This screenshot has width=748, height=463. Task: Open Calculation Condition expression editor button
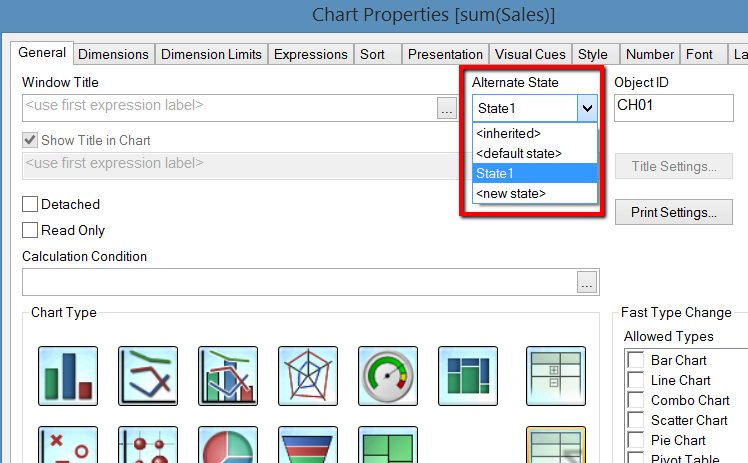[587, 283]
